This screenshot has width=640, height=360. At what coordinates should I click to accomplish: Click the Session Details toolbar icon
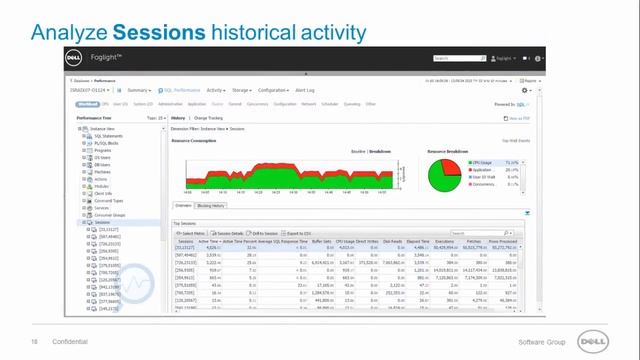click(x=213, y=233)
